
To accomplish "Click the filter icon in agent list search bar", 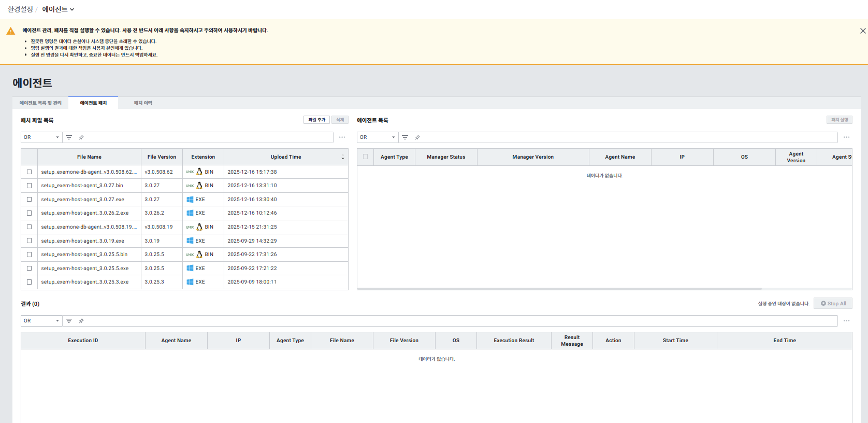I will point(405,137).
